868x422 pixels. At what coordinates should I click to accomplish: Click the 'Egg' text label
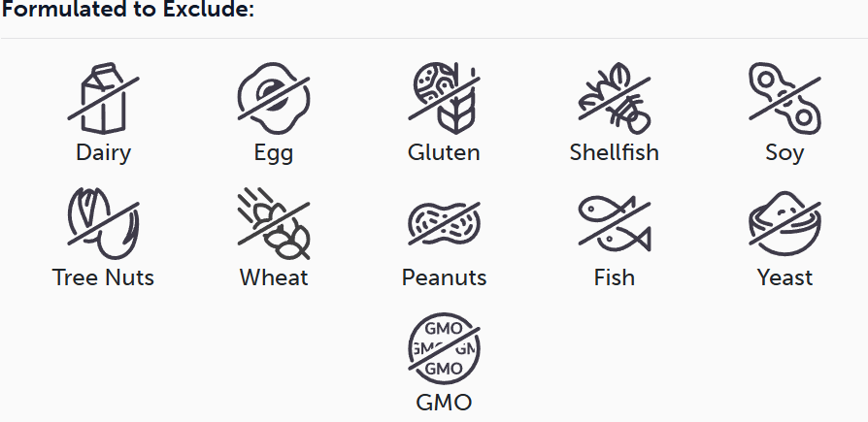274,153
